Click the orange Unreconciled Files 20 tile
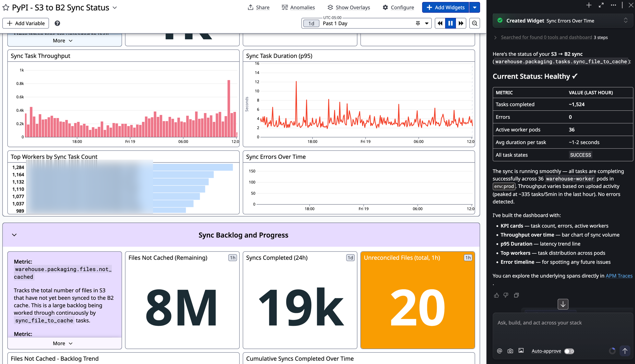This screenshot has width=635, height=364. tap(418, 300)
